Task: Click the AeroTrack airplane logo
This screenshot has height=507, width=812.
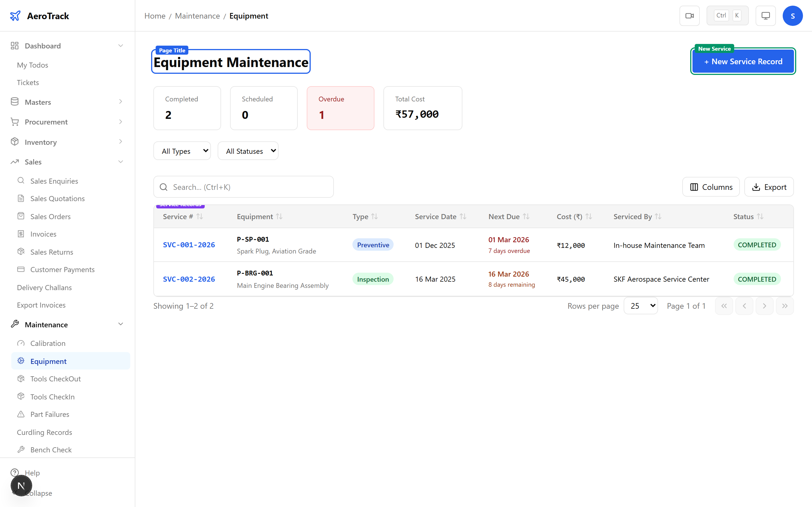Action: [15, 16]
